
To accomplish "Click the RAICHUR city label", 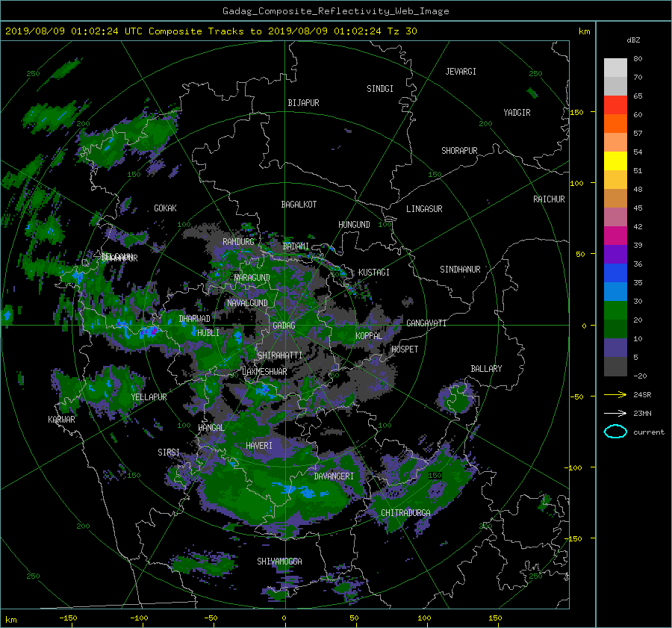I will pyautogui.click(x=549, y=199).
